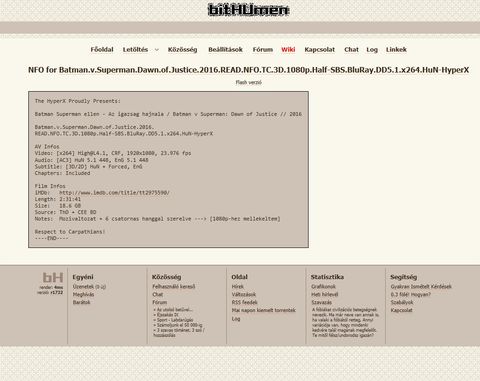Open 'Az utolsó betűvel...' forum topic
Screen dimensions: 480x381
point(174,310)
